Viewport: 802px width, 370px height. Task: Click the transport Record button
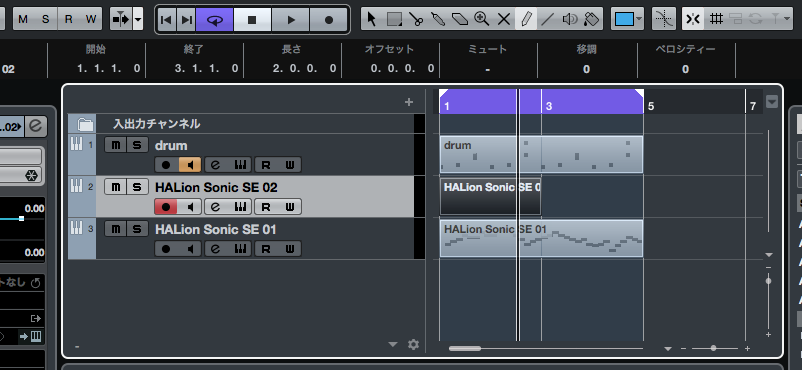click(329, 19)
